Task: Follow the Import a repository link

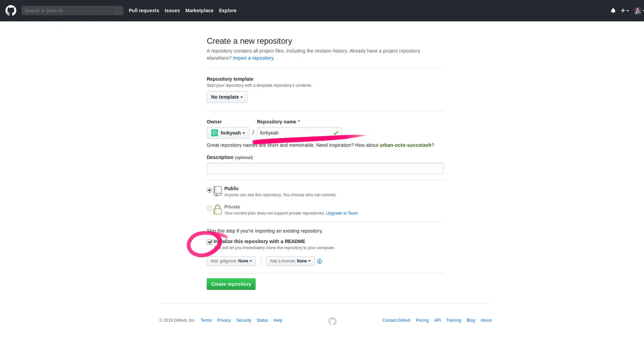Action: (254, 58)
